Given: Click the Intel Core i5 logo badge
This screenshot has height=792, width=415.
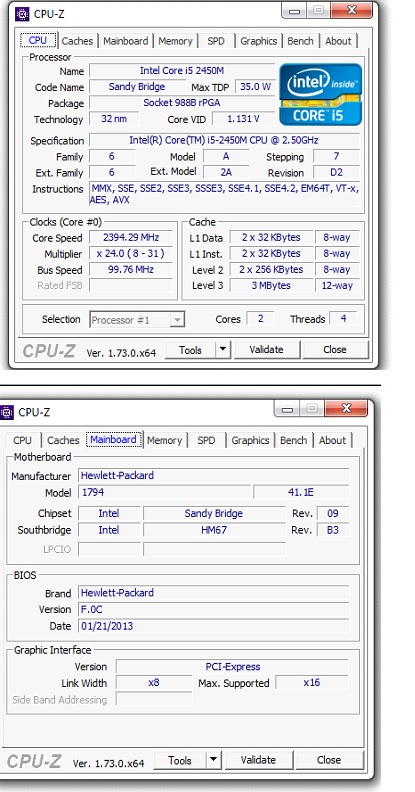Looking at the screenshot, I should pyautogui.click(x=321, y=94).
